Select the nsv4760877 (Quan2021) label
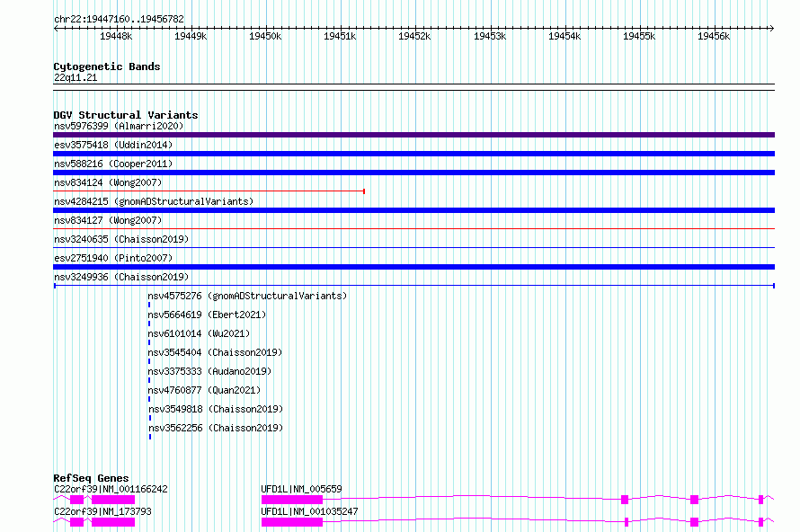Viewport: 800px width, 532px height. tap(204, 390)
